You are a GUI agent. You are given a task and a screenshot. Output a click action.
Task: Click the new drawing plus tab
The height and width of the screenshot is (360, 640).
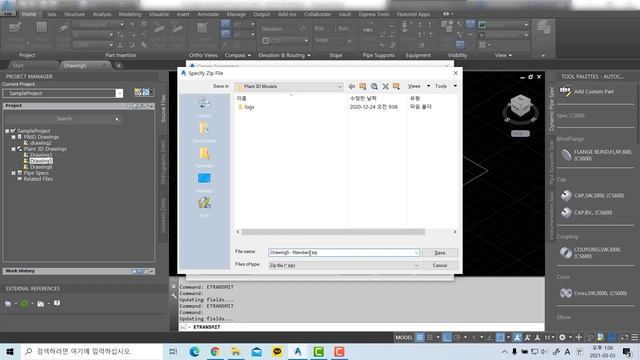coord(119,65)
